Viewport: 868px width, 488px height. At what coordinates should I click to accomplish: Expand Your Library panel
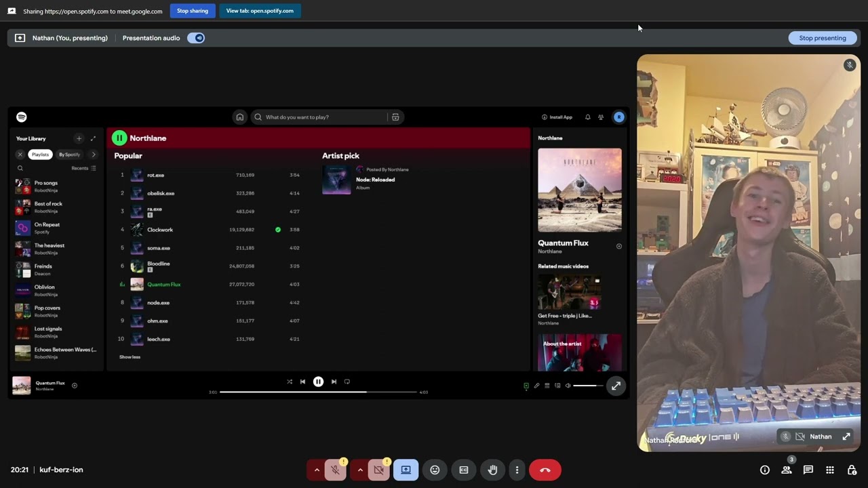(93, 138)
